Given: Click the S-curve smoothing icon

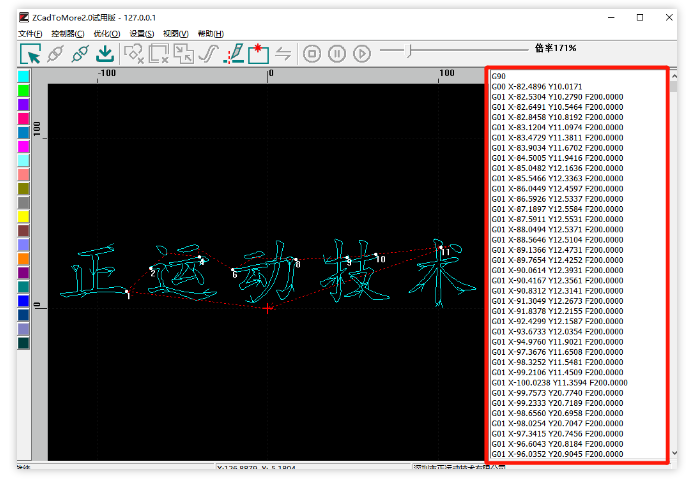Looking at the screenshot, I should (208, 54).
